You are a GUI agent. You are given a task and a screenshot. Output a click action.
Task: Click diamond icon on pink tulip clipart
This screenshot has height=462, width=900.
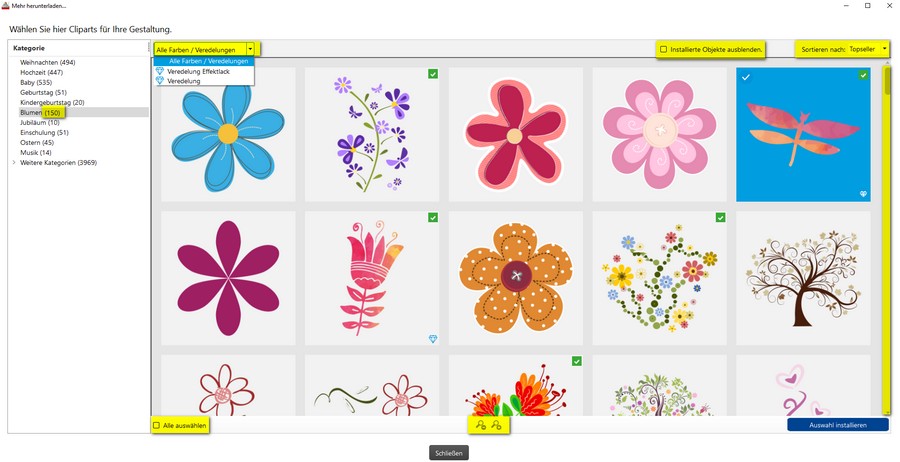pyautogui.click(x=433, y=339)
